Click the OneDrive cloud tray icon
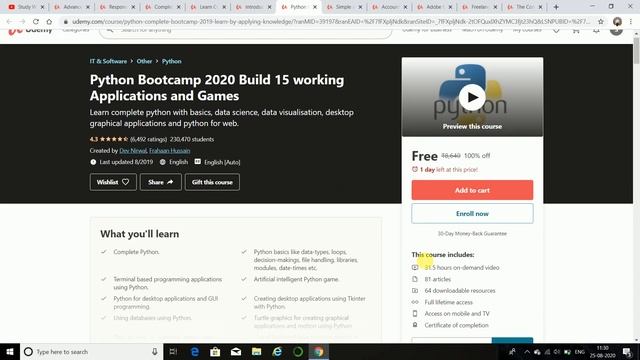The width and height of the screenshot is (640, 360). coord(537,352)
